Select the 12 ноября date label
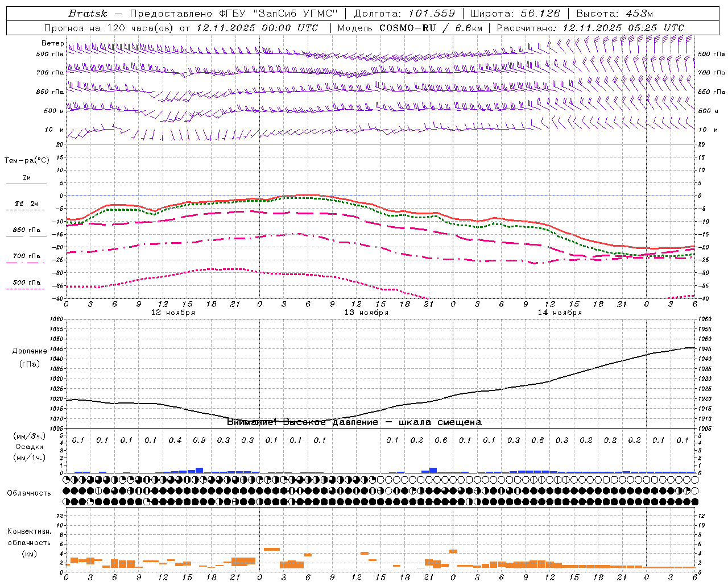 [173, 313]
